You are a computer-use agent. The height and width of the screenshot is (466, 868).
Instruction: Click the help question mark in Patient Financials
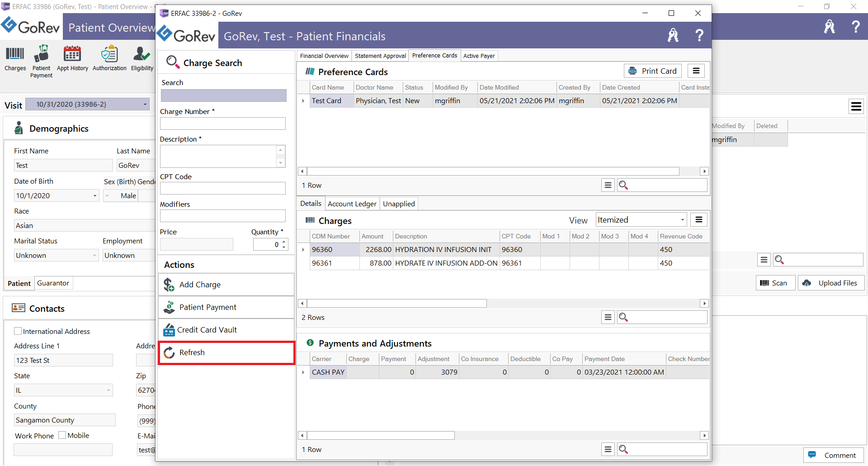pos(699,35)
